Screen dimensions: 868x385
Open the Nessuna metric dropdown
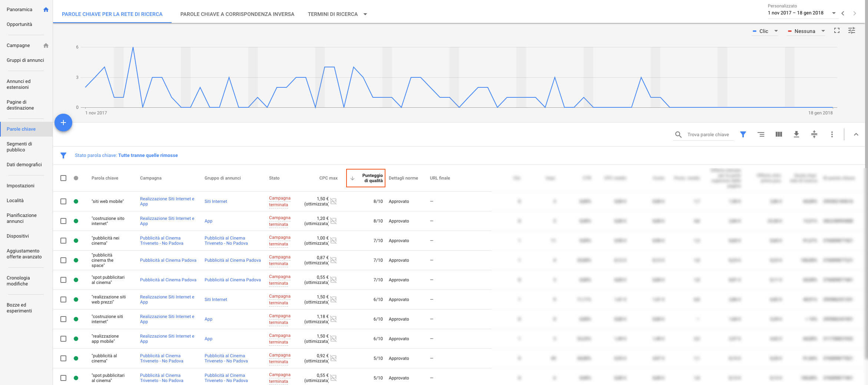click(806, 31)
